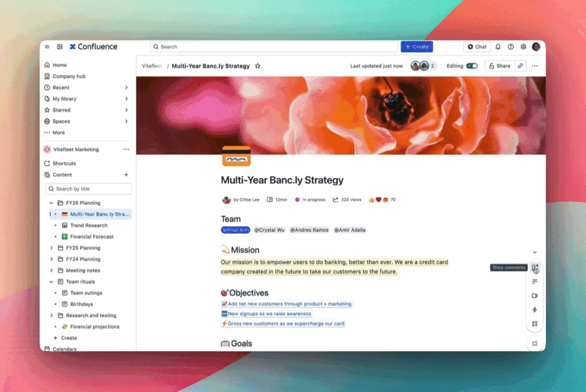Collapse the Mission section chevron
Screen dimensions: 586x392
(x=535, y=252)
